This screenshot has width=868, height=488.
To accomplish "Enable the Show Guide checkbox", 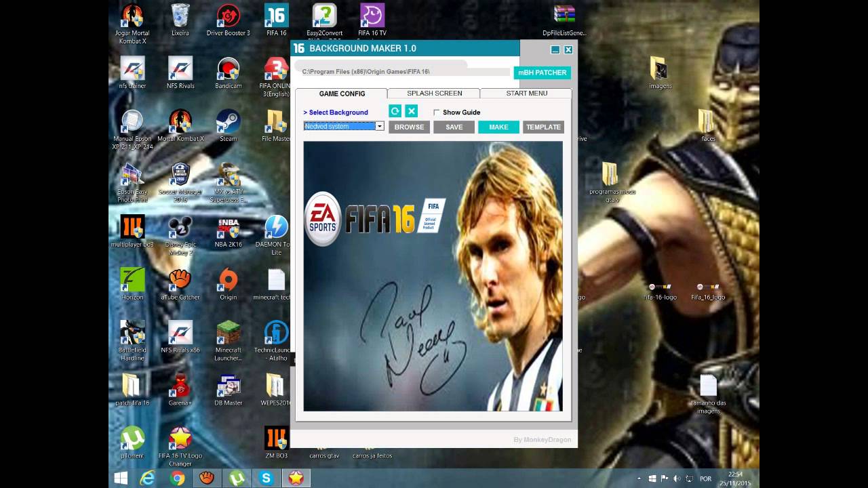I will tap(436, 113).
